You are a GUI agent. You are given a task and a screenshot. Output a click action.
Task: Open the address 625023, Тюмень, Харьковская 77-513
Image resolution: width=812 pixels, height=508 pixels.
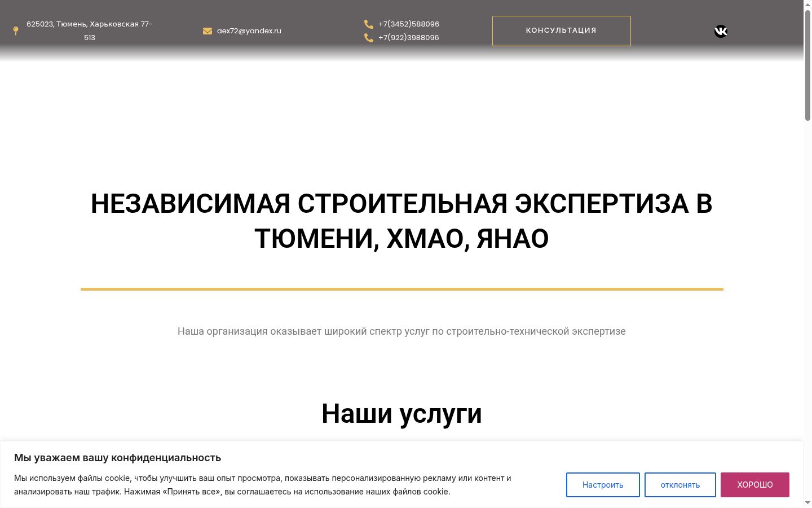[90, 31]
